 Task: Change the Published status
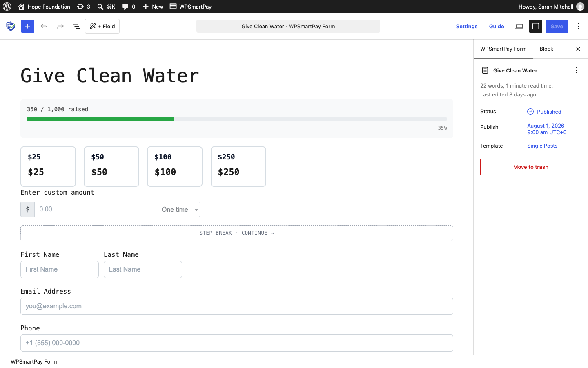(544, 112)
